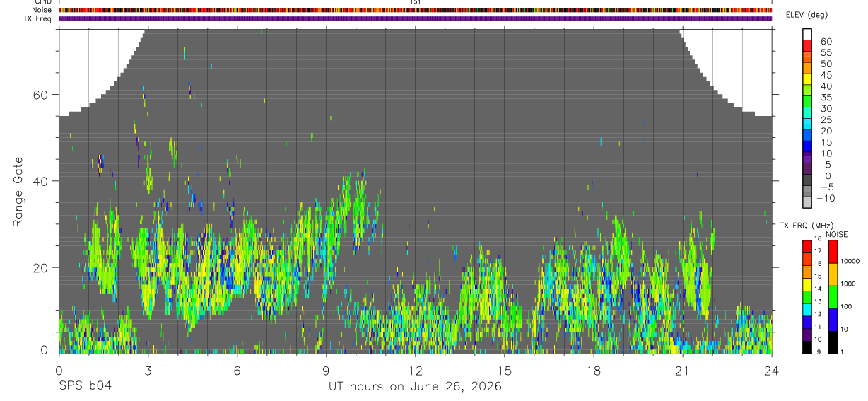Click the '24' tick label at time axis end
The image size is (868, 401).
(x=771, y=371)
